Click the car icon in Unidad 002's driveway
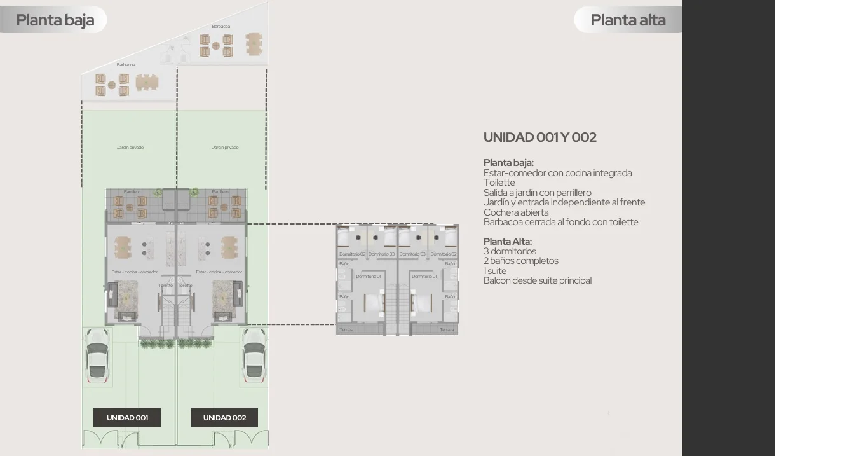Viewport: 868px width, 456px height. click(x=254, y=356)
